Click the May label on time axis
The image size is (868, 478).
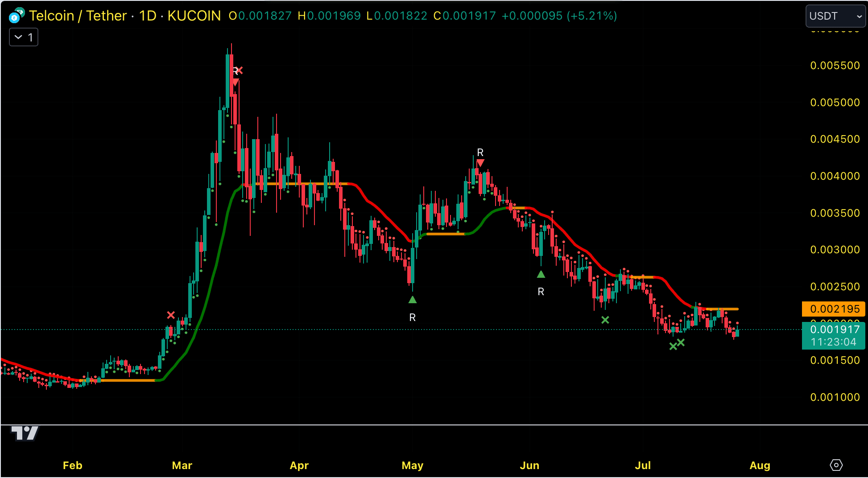[413, 466]
